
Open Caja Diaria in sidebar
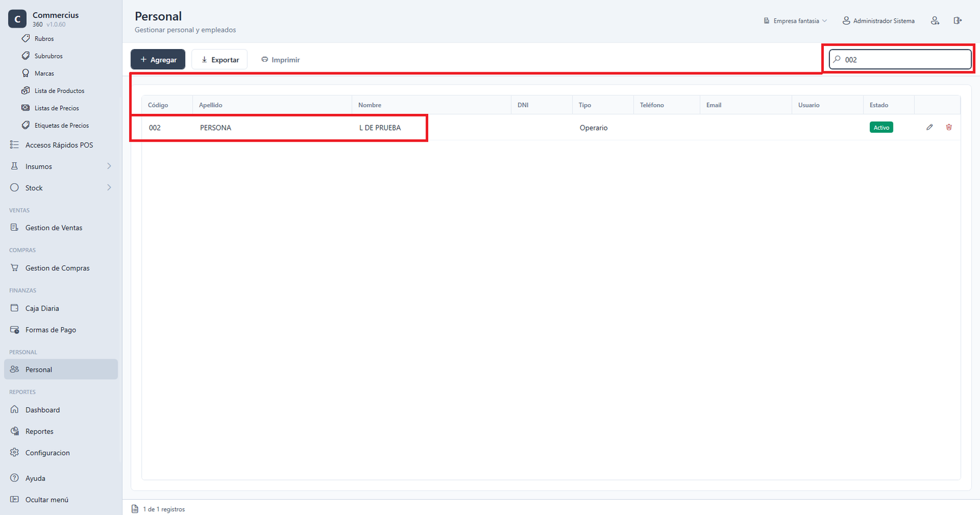(42, 309)
